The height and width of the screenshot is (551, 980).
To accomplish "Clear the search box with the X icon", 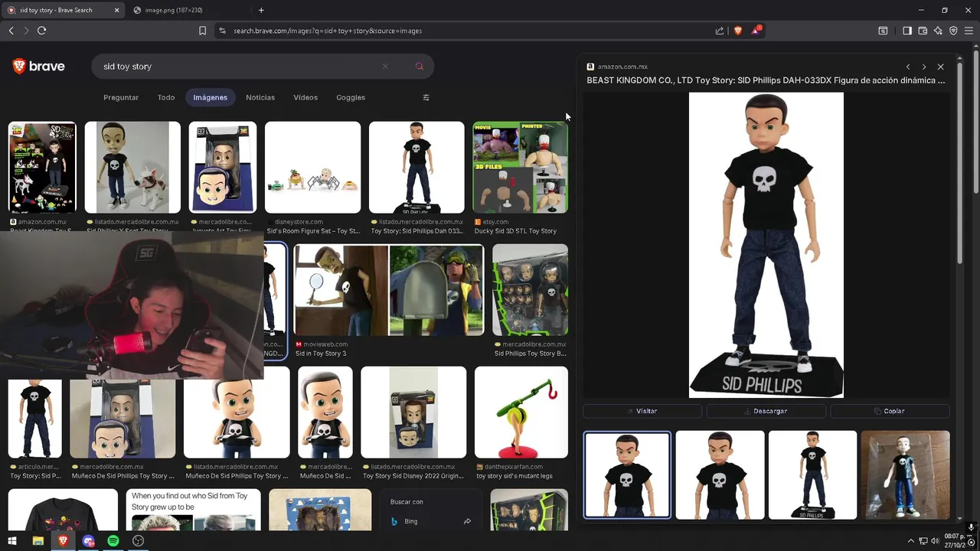I will point(385,67).
